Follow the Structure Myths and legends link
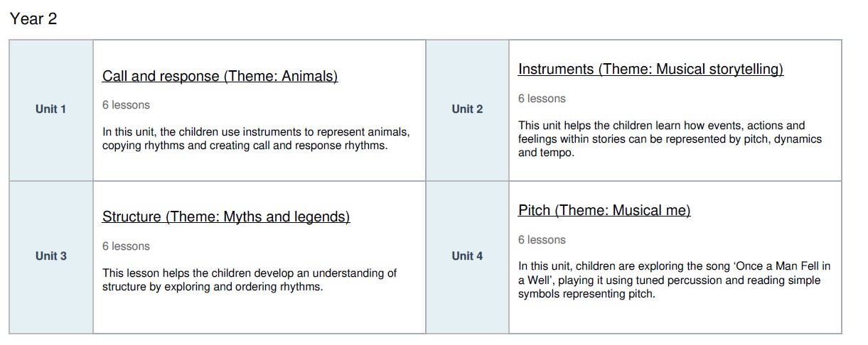The width and height of the screenshot is (868, 345). pos(226,217)
